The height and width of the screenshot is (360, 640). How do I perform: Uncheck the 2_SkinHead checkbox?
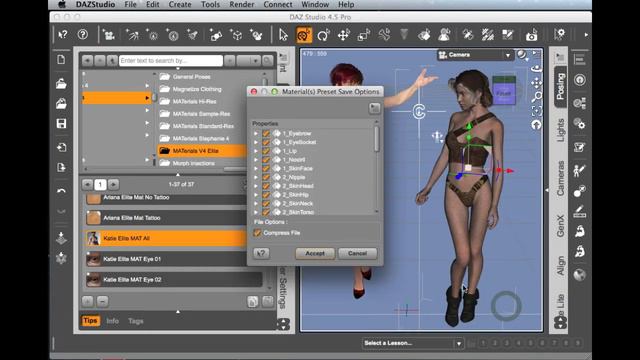point(266,186)
